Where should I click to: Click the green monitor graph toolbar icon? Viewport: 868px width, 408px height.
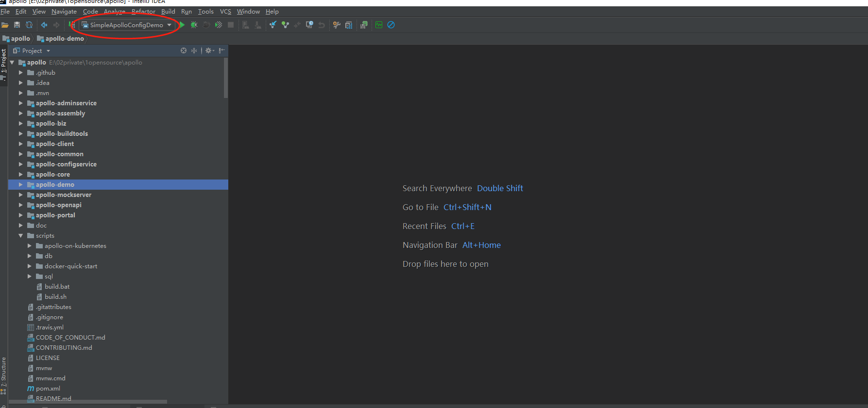(x=379, y=25)
